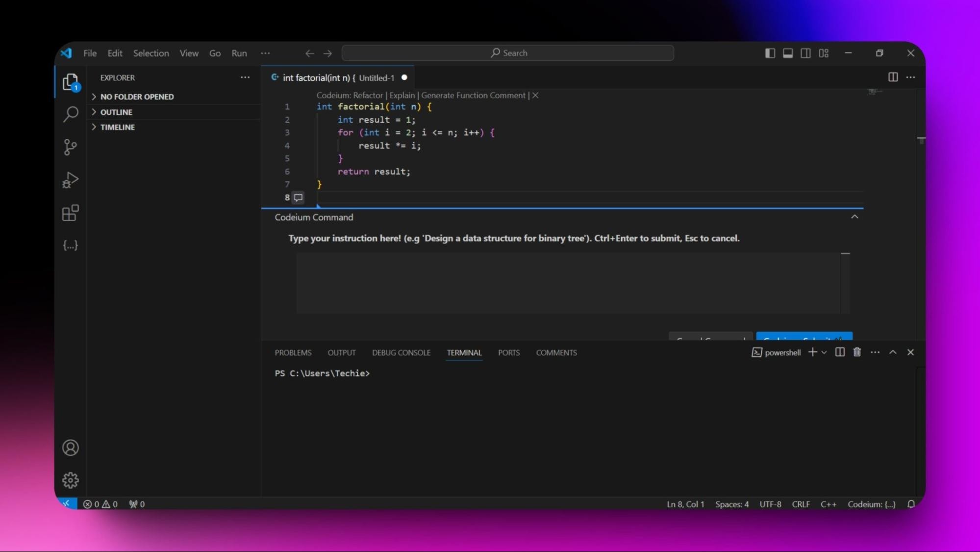Show errors and warnings in status bar
Screen dimensions: 980x552
click(100, 504)
